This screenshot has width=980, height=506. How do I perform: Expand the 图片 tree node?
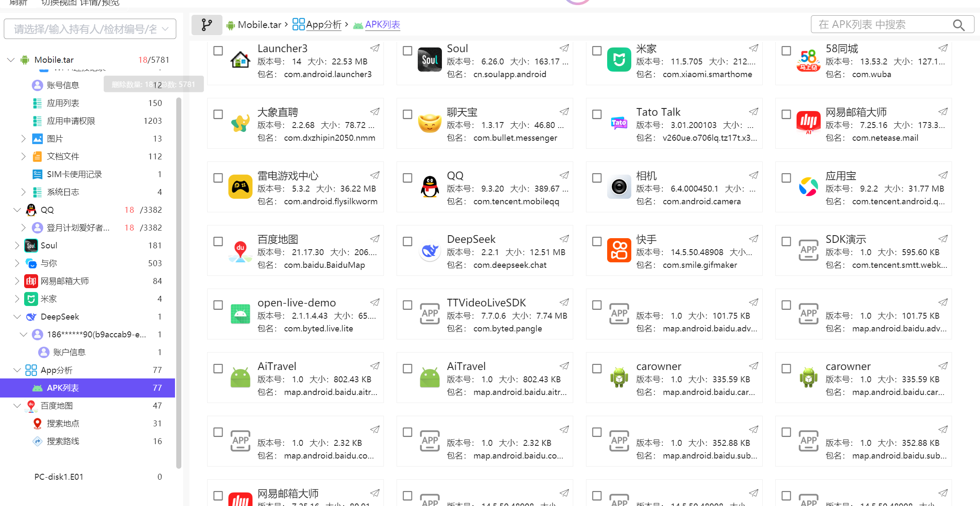click(24, 139)
